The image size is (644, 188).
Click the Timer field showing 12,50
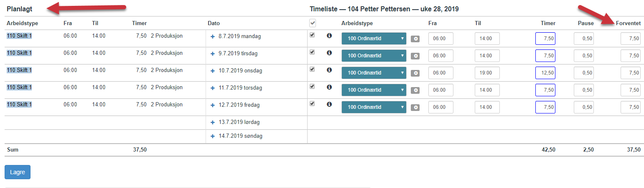(x=545, y=73)
